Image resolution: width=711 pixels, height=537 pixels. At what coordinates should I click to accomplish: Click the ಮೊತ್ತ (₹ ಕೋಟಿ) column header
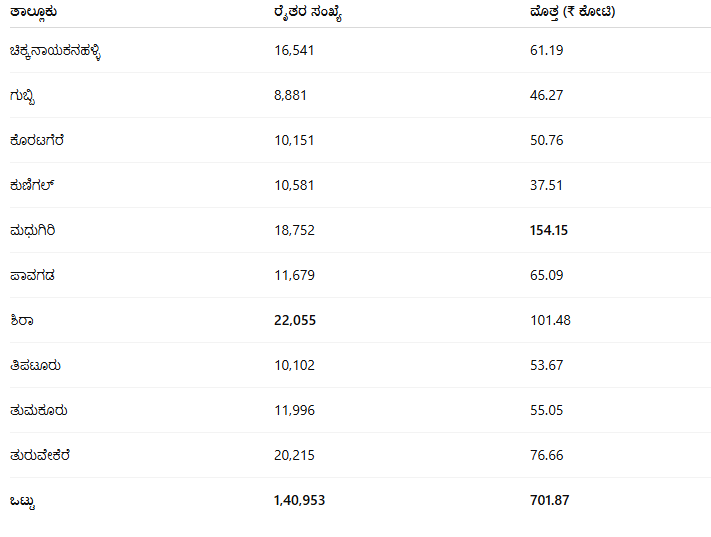coord(573,11)
